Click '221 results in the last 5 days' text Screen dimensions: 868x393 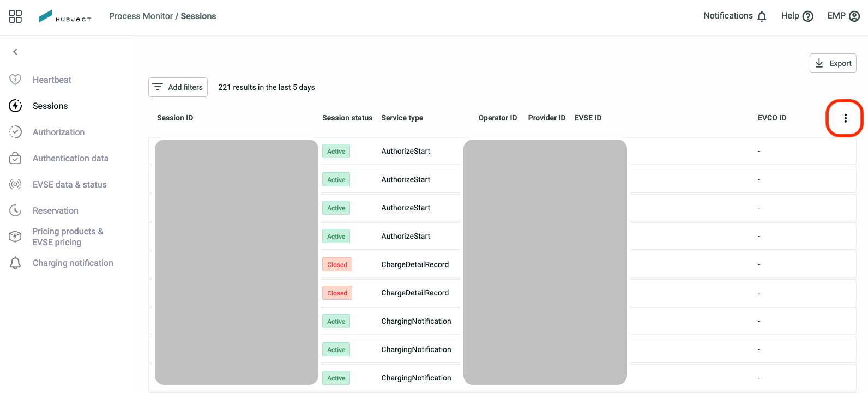267,87
